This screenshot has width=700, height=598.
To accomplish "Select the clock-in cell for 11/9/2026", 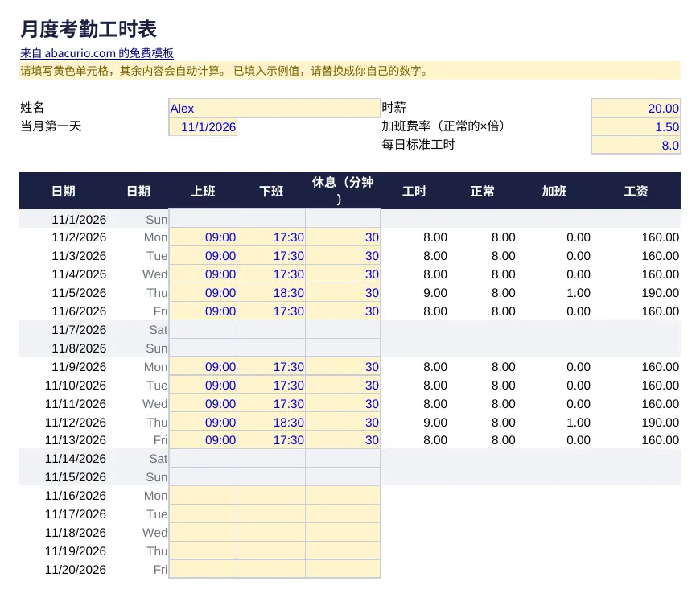I will [x=203, y=367].
